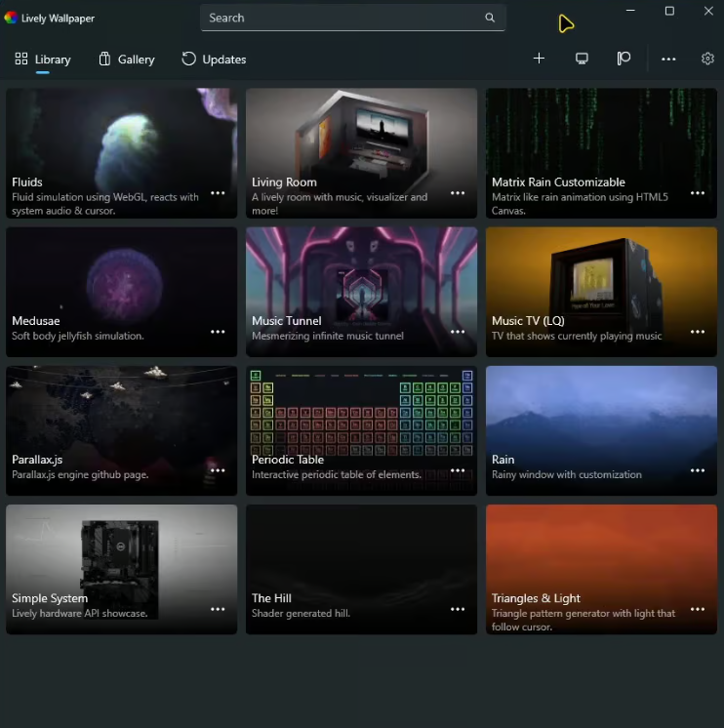Viewport: 724px width, 728px height.
Task: Maximize the Lively Wallpaper window
Action: [x=669, y=11]
